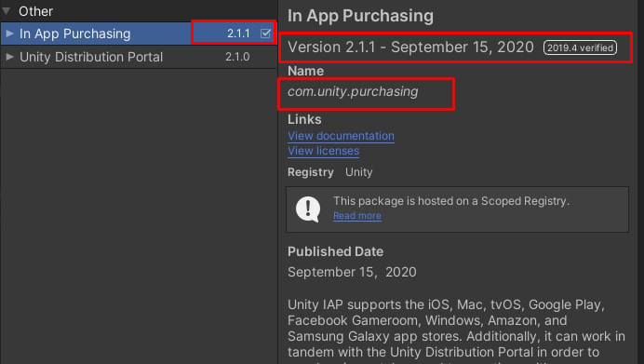Select the In App Purchasing package row
Screen dimensions: 644x364
tap(139, 34)
